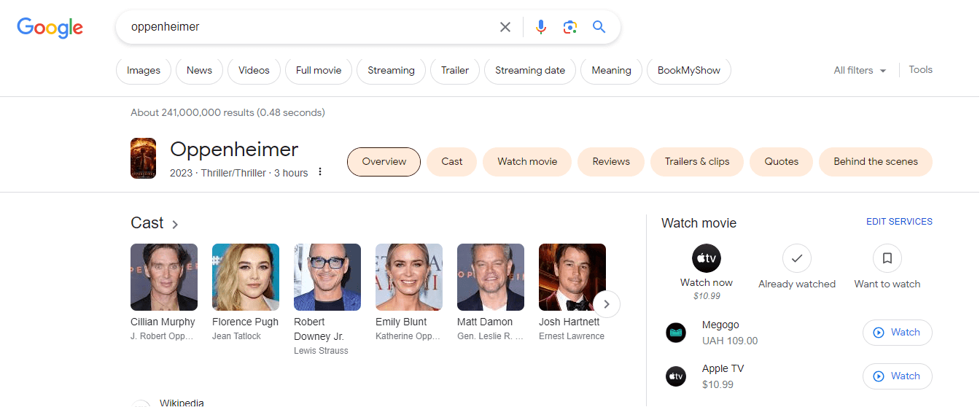The width and height of the screenshot is (980, 407).
Task: Clear the search box with X icon
Action: 505,27
